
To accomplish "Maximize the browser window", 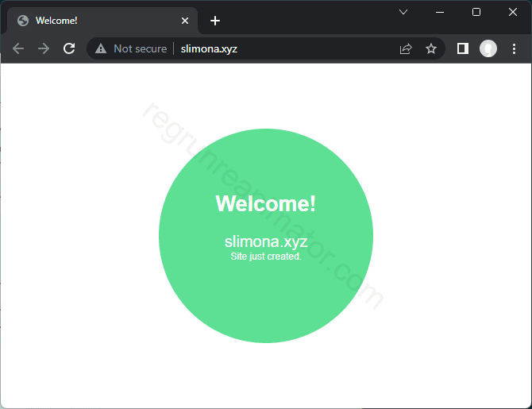I will point(476,12).
